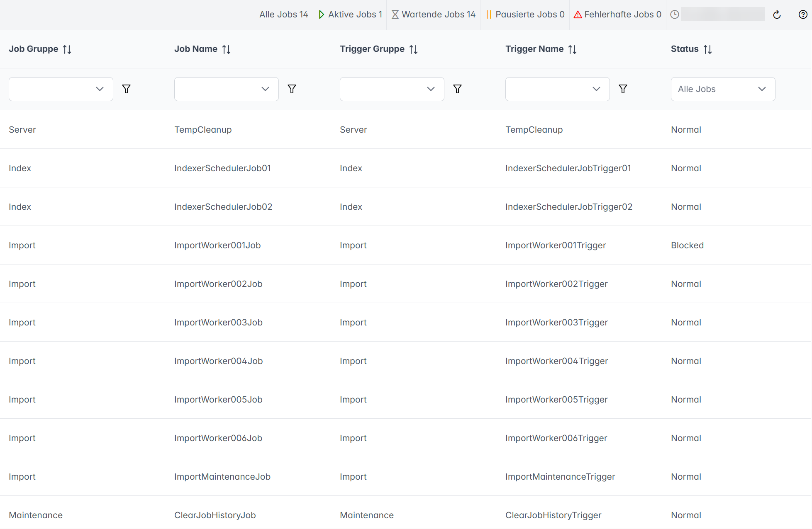812x529 pixels.
Task: Click the Trigger Name filter funnel icon
Action: coord(623,89)
